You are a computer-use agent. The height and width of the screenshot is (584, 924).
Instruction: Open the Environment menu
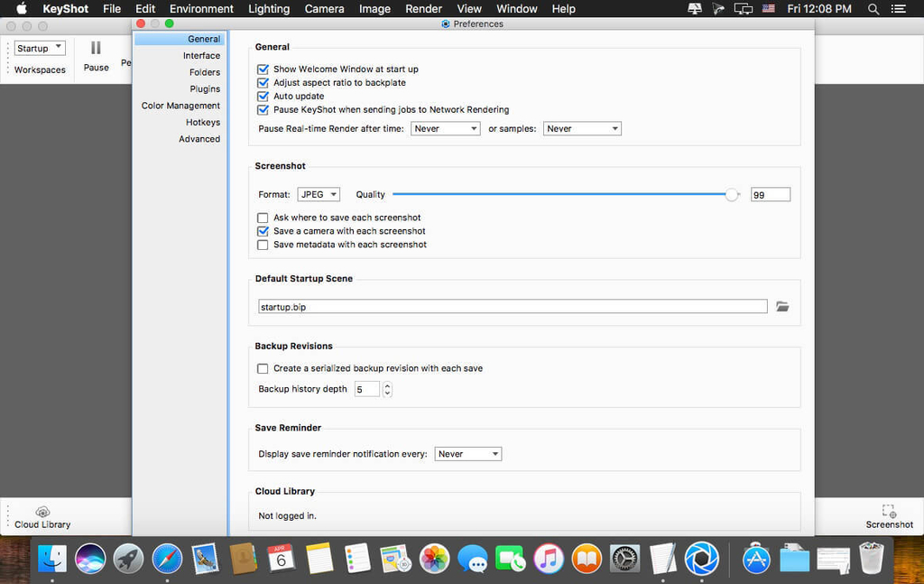pyautogui.click(x=201, y=9)
